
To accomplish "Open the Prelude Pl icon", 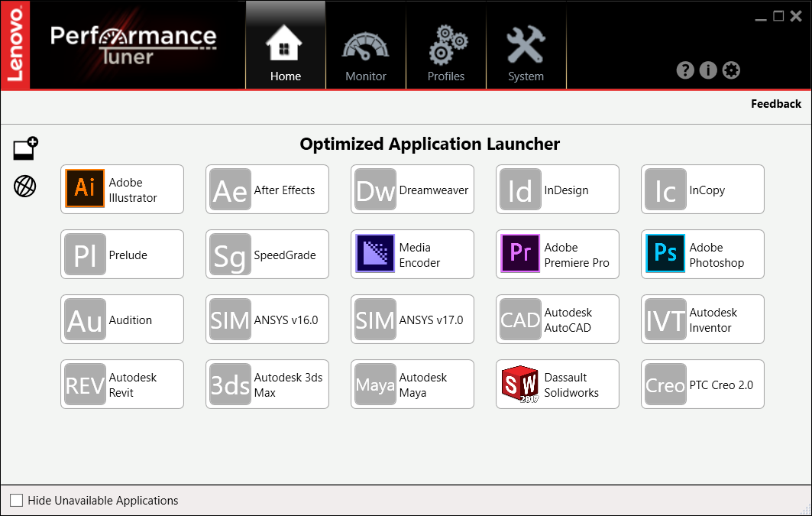I will [85, 255].
